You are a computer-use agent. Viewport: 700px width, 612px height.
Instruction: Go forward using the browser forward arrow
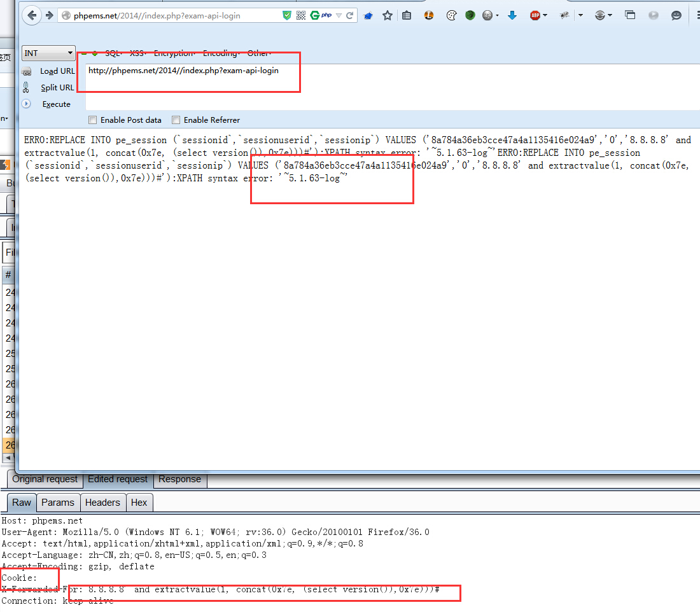pos(50,16)
